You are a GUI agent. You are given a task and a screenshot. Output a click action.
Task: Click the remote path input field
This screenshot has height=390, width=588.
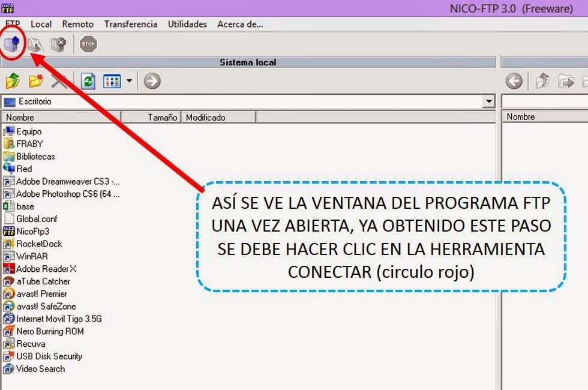coord(543,101)
